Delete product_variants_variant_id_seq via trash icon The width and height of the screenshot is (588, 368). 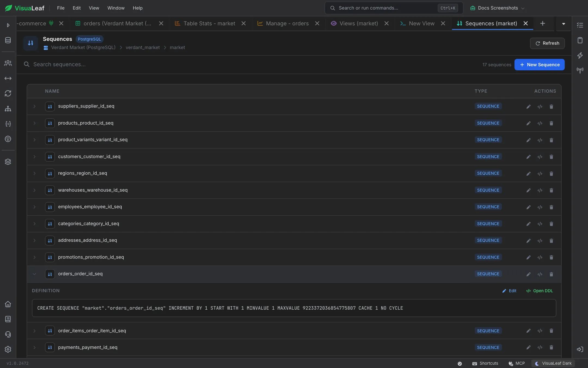(x=551, y=140)
